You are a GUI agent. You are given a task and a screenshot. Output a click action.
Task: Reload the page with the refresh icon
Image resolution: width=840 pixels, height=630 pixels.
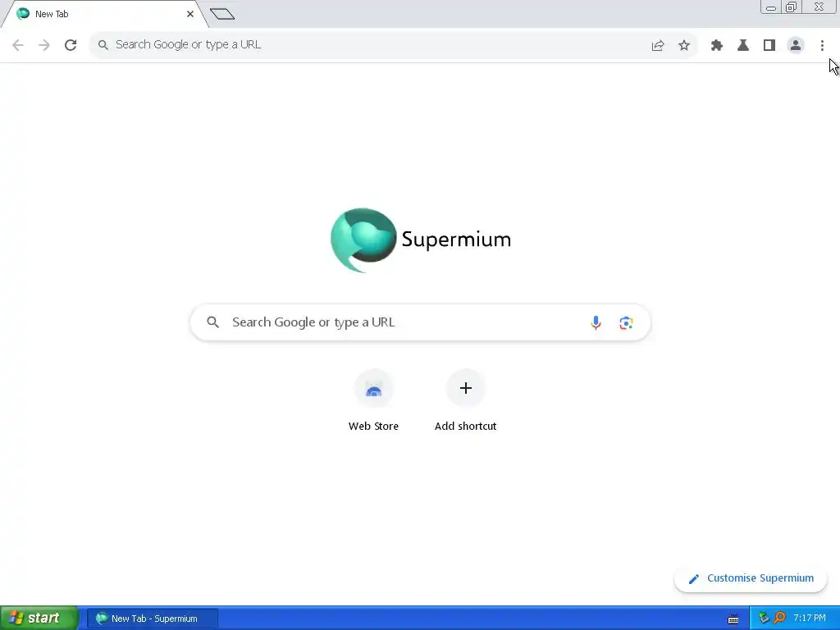click(x=71, y=45)
